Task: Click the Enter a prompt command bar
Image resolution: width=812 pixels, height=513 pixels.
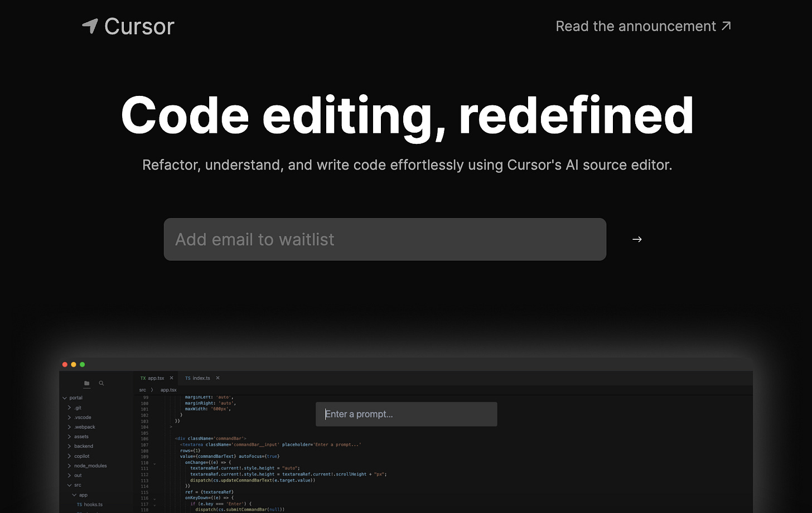Action: [x=406, y=414]
